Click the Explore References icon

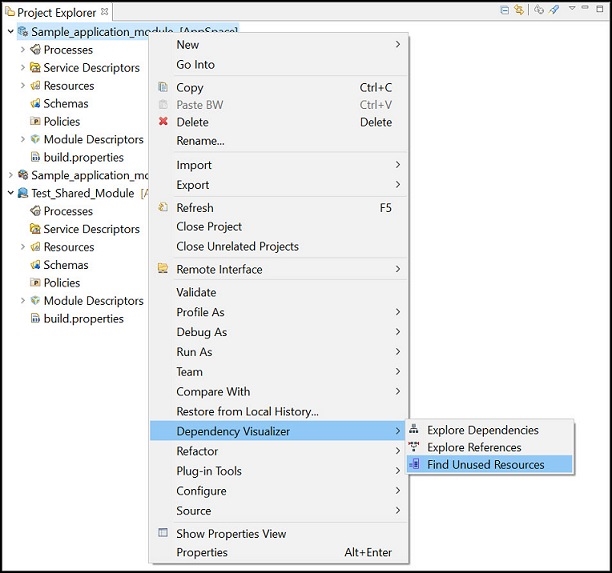(x=414, y=446)
